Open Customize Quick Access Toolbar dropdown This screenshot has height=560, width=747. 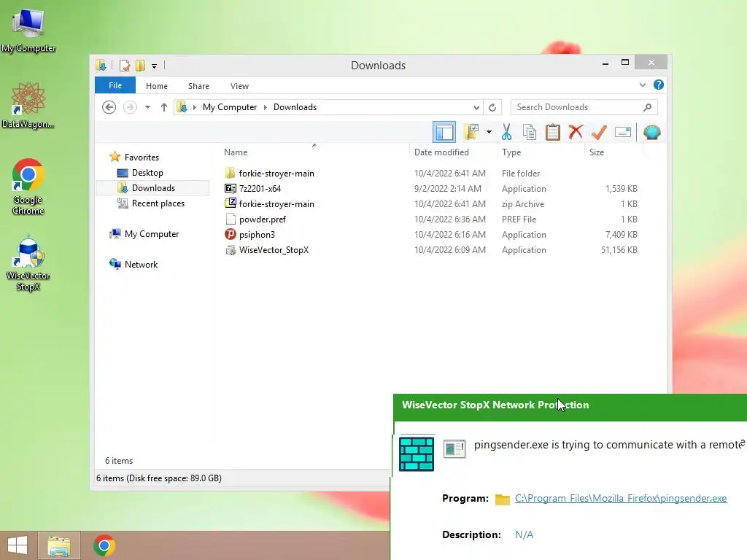pyautogui.click(x=155, y=66)
